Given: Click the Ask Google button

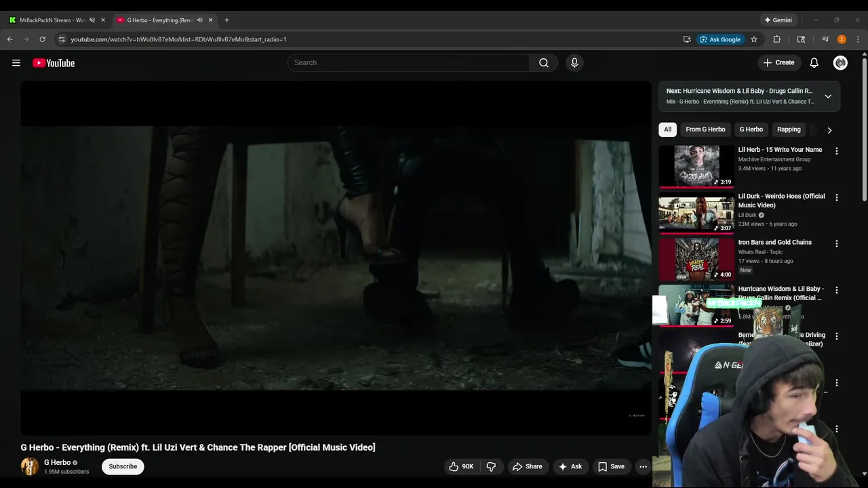Looking at the screenshot, I should [720, 39].
